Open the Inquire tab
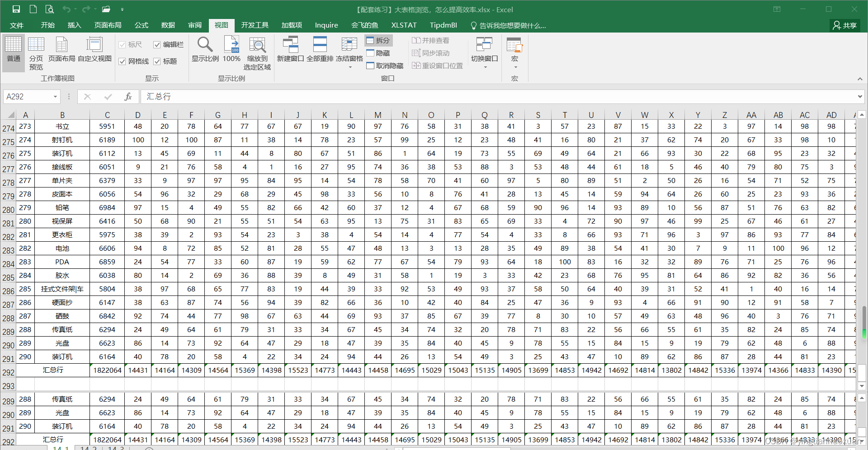Image resolution: width=868 pixels, height=450 pixels. [326, 25]
